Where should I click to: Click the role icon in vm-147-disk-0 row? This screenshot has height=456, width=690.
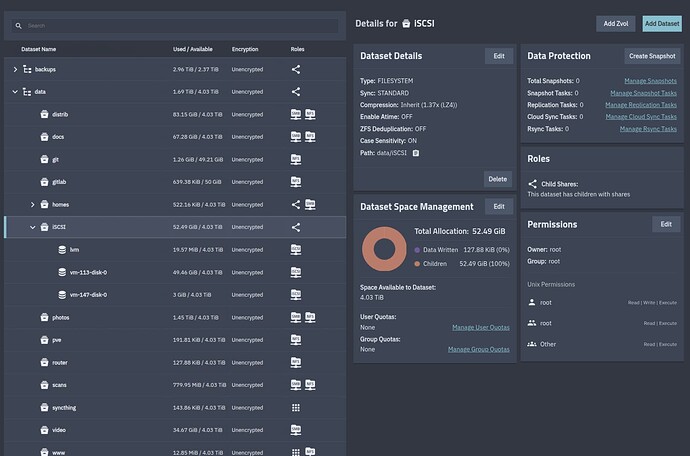pos(296,295)
